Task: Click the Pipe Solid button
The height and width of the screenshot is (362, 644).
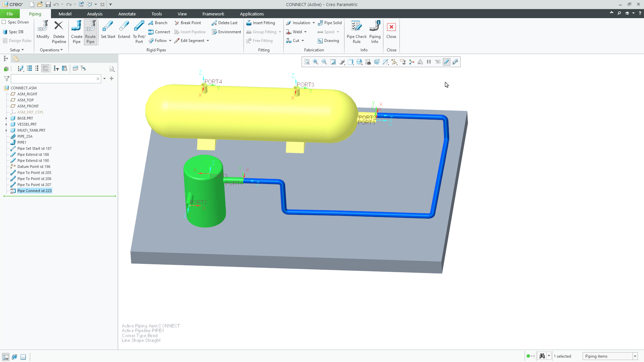Action: point(330,23)
